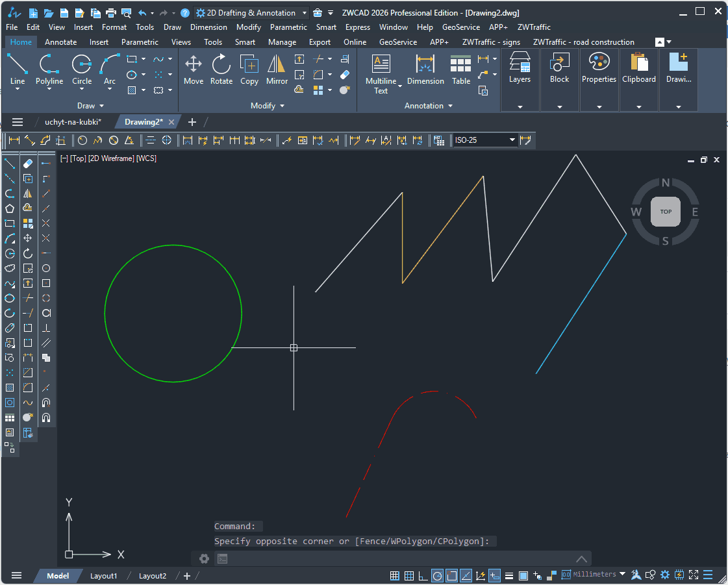This screenshot has width=728, height=585.
Task: Toggle ortho mode in status bar
Action: pos(423,575)
